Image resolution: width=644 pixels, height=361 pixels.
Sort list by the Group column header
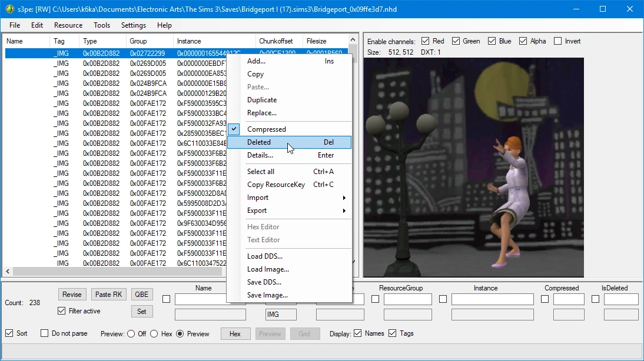(150, 41)
